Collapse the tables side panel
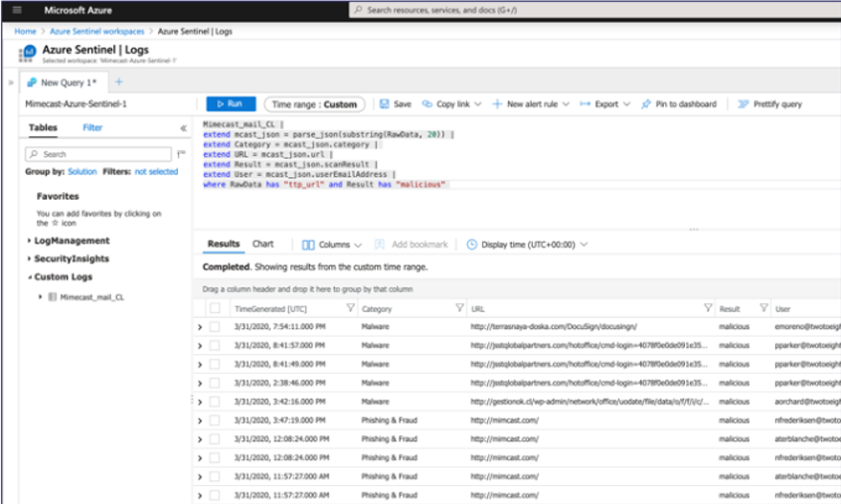The width and height of the screenshot is (841, 504). pyautogui.click(x=183, y=128)
